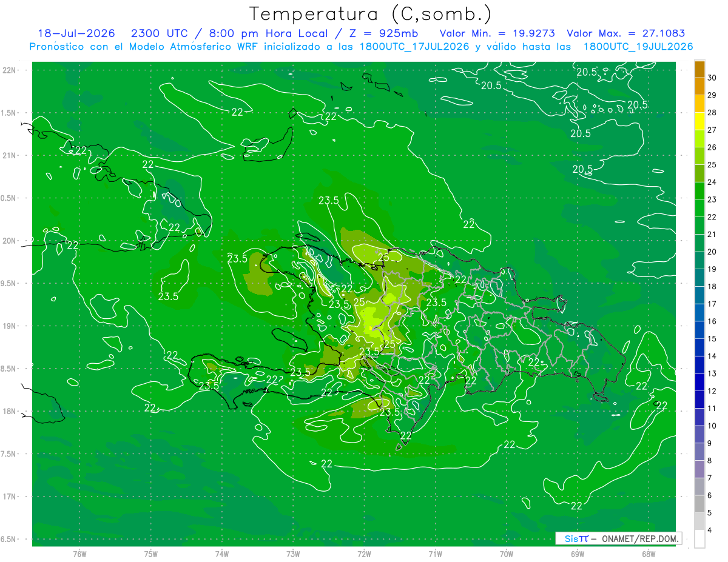Select the '69W' longitude axis label
The width and height of the screenshot is (728, 562).
pyautogui.click(x=578, y=554)
